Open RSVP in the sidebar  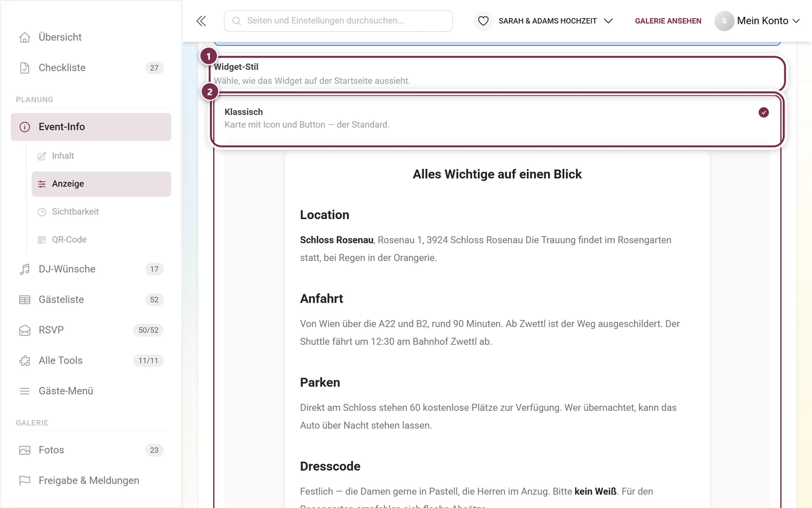pos(91,330)
